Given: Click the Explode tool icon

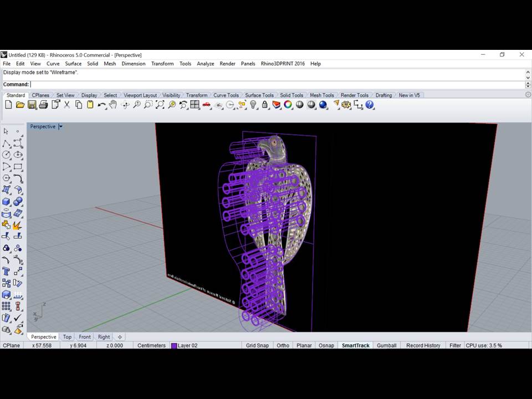Looking at the screenshot, I should click(x=18, y=225).
